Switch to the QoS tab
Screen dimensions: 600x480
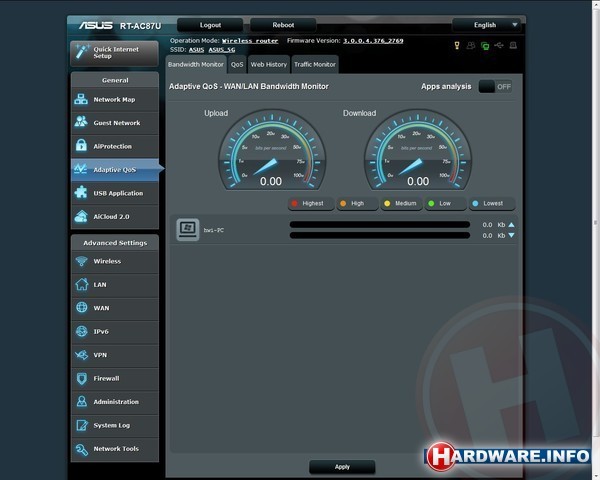tap(237, 64)
